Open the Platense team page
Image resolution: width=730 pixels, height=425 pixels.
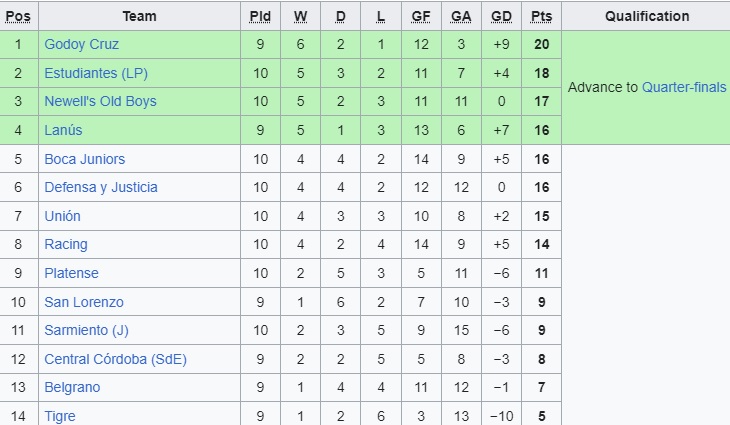pos(71,273)
